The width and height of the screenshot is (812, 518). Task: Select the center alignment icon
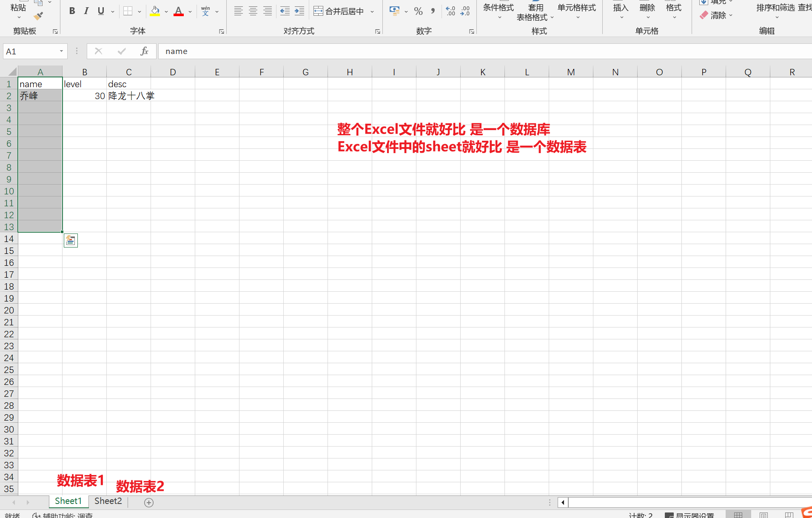point(253,11)
